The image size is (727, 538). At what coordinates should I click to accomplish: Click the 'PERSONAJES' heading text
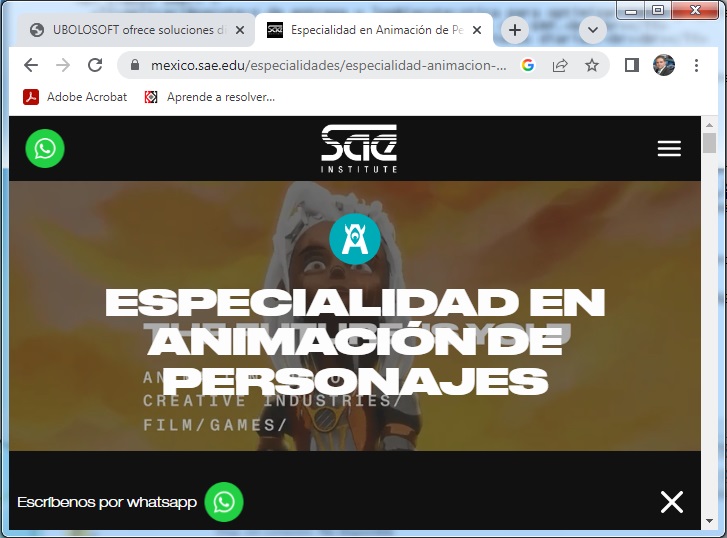pos(355,381)
